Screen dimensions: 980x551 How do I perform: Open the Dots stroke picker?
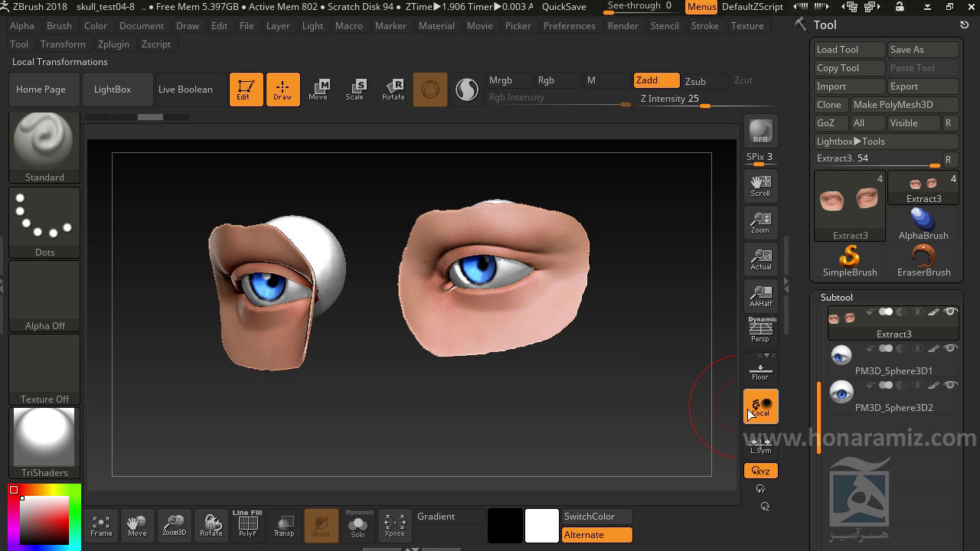coord(44,223)
